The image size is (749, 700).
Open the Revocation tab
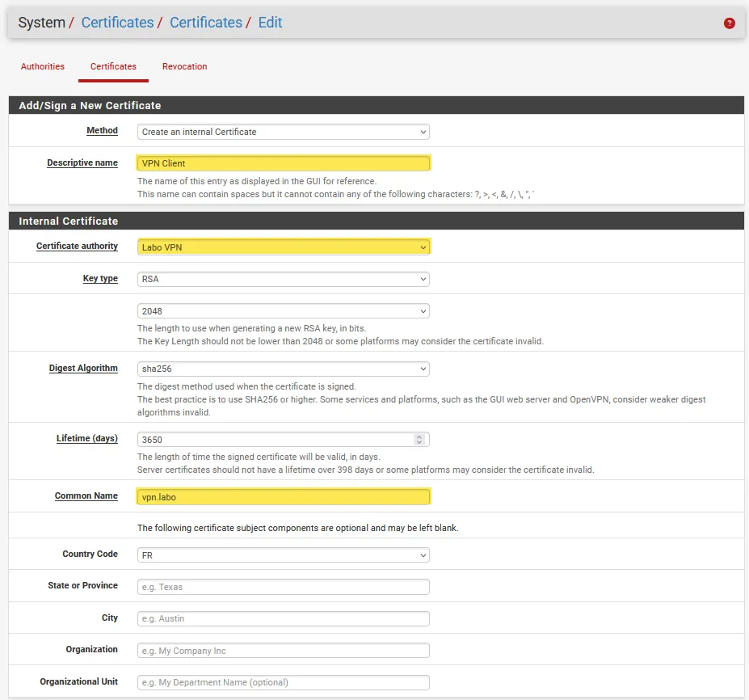tap(184, 66)
